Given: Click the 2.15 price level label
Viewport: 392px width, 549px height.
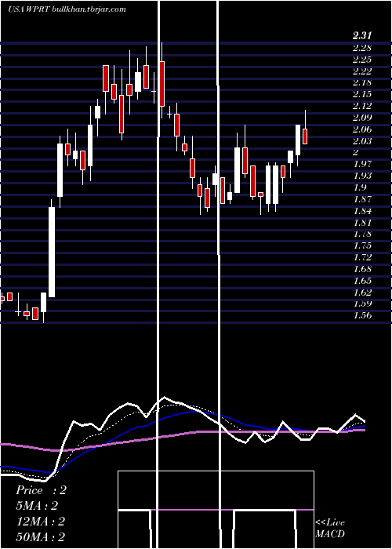Looking at the screenshot, I should [x=362, y=94].
